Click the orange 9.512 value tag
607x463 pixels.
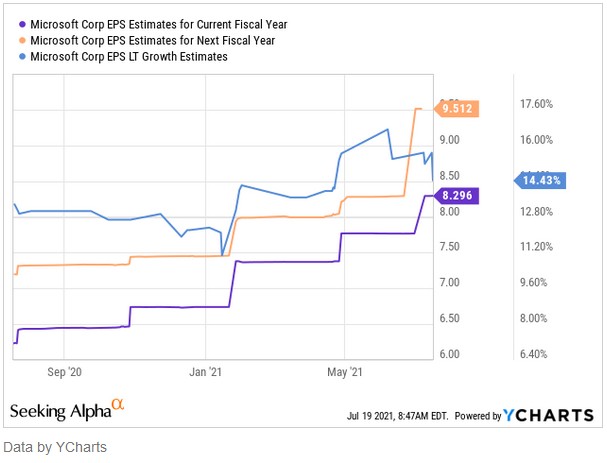coord(456,108)
